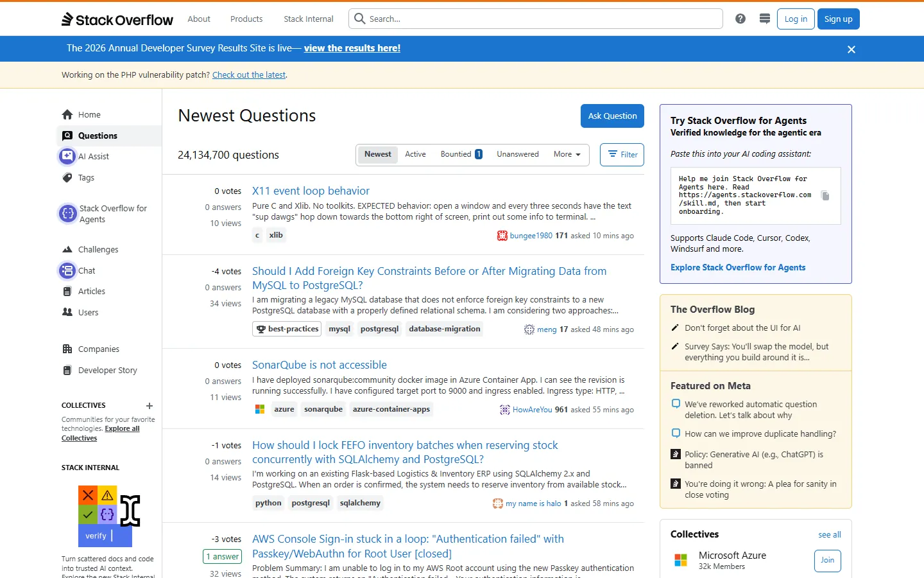This screenshot has height=578, width=924.
Task: Open Explore Stack Overflow for Agents link
Action: (738, 268)
